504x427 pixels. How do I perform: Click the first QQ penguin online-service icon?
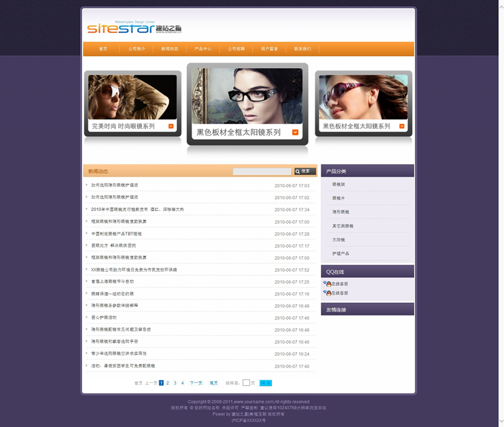point(326,284)
